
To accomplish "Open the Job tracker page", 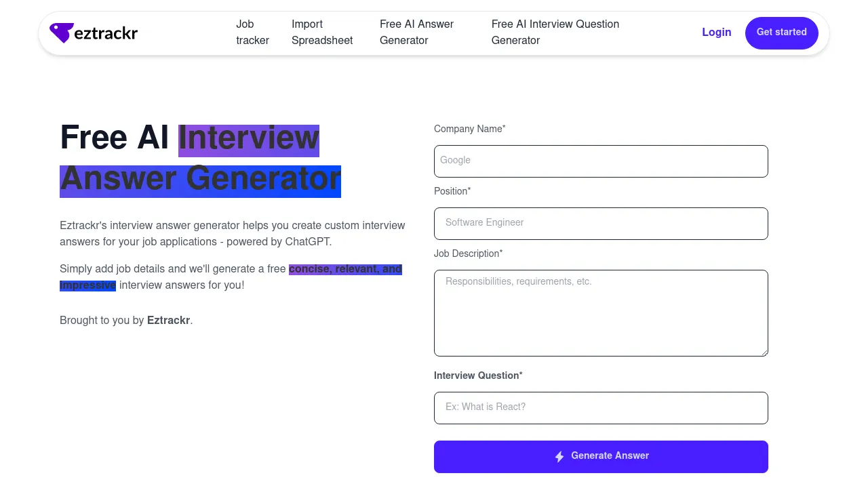I will [x=252, y=32].
